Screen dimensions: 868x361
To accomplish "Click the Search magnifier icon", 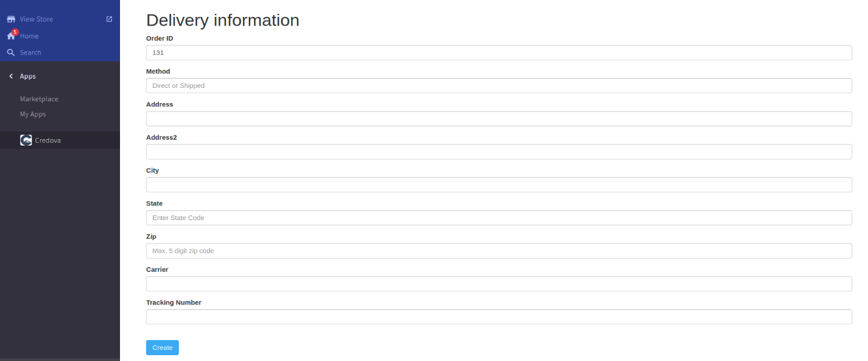I will point(11,52).
